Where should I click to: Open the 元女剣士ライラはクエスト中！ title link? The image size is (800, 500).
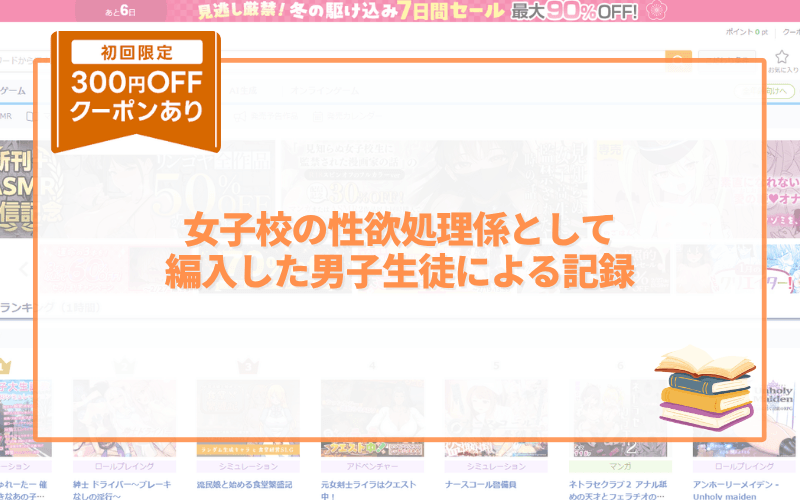coord(368,490)
